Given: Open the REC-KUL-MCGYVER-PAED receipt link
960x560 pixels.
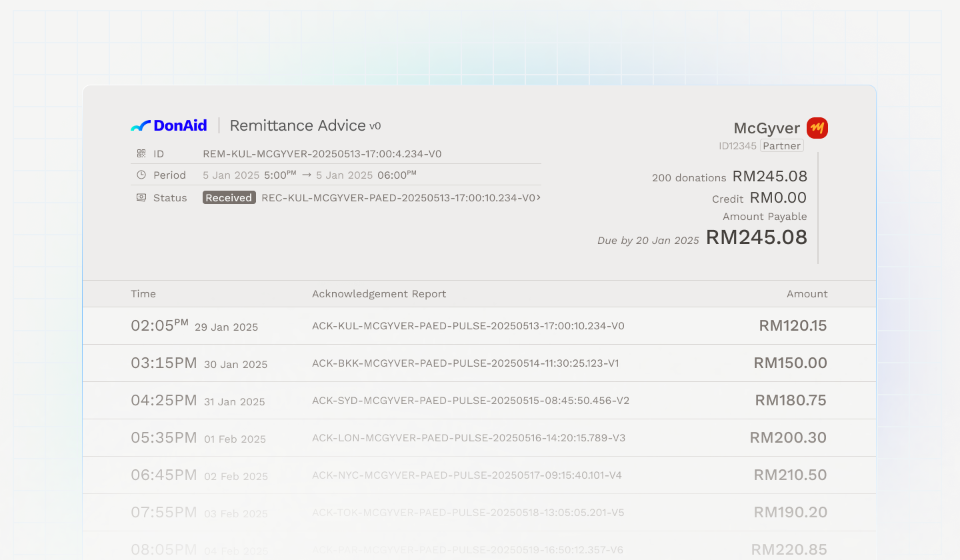Looking at the screenshot, I should 398,198.
